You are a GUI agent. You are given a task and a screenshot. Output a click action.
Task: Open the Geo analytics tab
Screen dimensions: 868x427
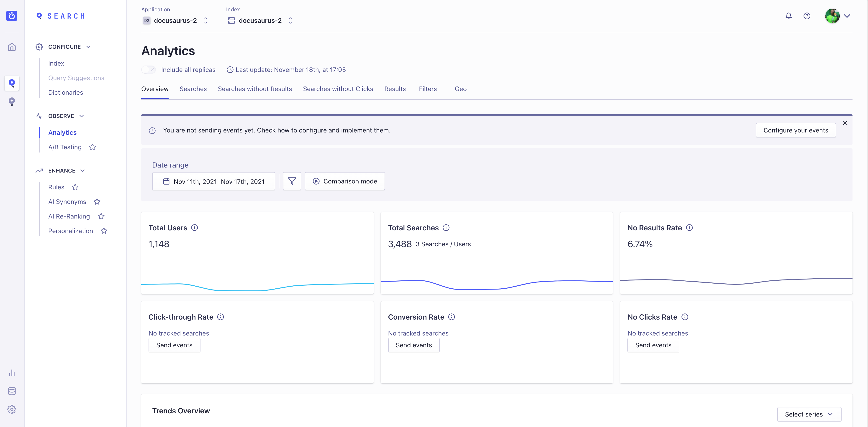[461, 89]
